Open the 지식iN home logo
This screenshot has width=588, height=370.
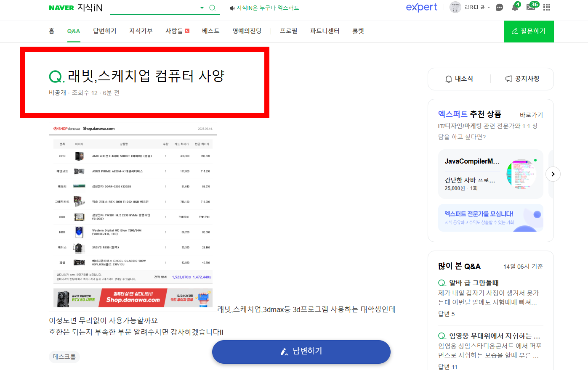90,8
